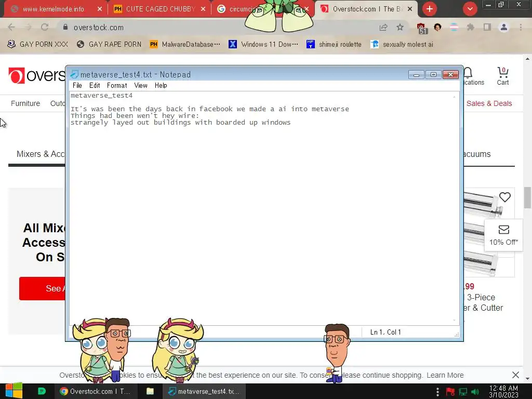Open the Notepad Edit menu
The height and width of the screenshot is (399, 532).
click(x=95, y=86)
